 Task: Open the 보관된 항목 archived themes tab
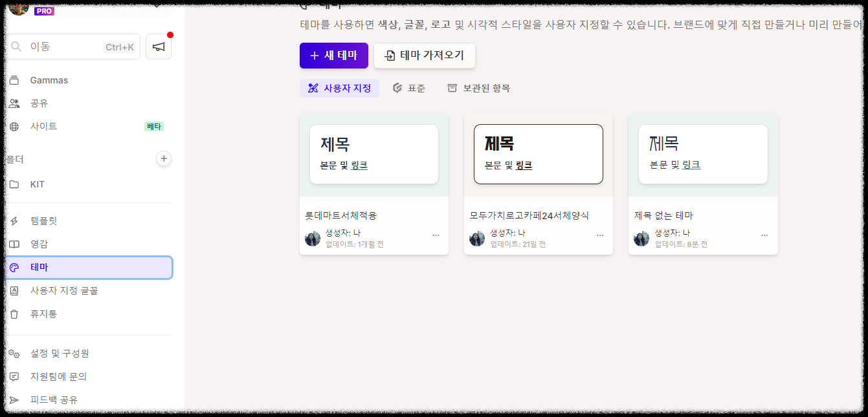click(x=479, y=87)
